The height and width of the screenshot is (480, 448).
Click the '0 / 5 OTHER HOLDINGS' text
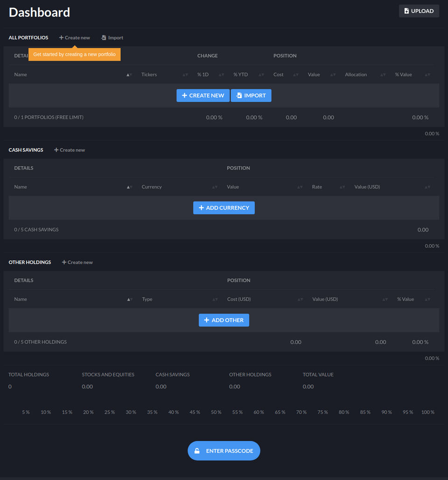click(x=40, y=342)
